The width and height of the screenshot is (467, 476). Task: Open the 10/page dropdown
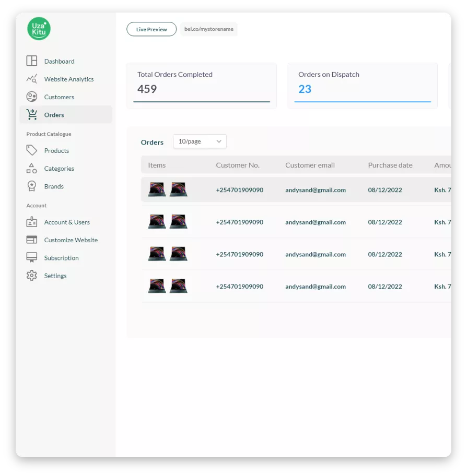coord(200,141)
